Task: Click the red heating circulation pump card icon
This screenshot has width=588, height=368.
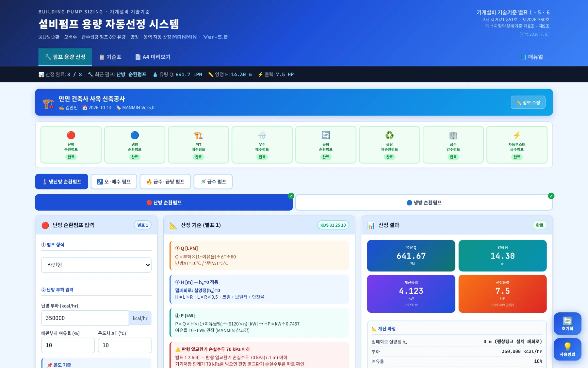Action: click(x=71, y=135)
